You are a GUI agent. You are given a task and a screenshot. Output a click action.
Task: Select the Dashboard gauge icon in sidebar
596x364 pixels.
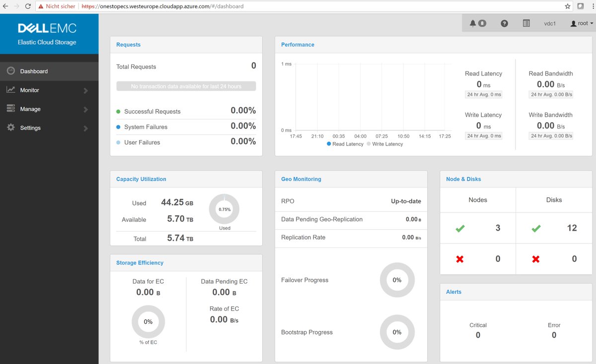point(11,71)
